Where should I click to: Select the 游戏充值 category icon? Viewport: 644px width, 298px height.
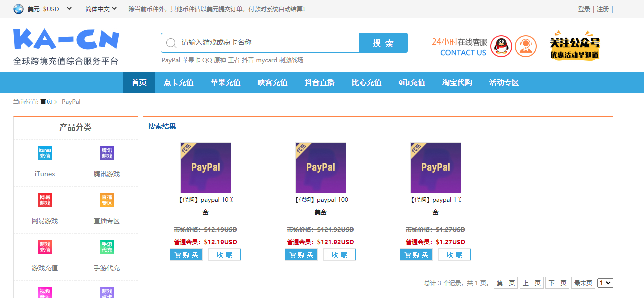click(x=45, y=247)
